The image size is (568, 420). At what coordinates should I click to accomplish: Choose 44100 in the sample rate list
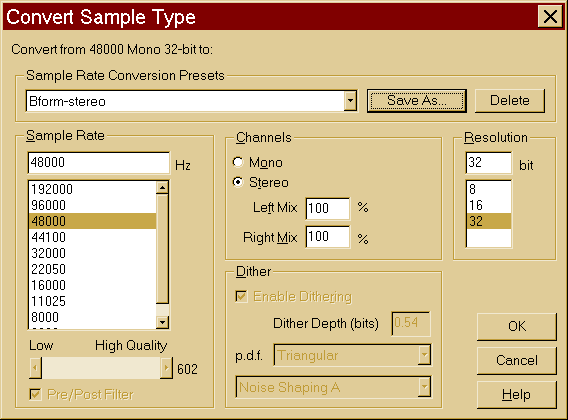pos(92,237)
